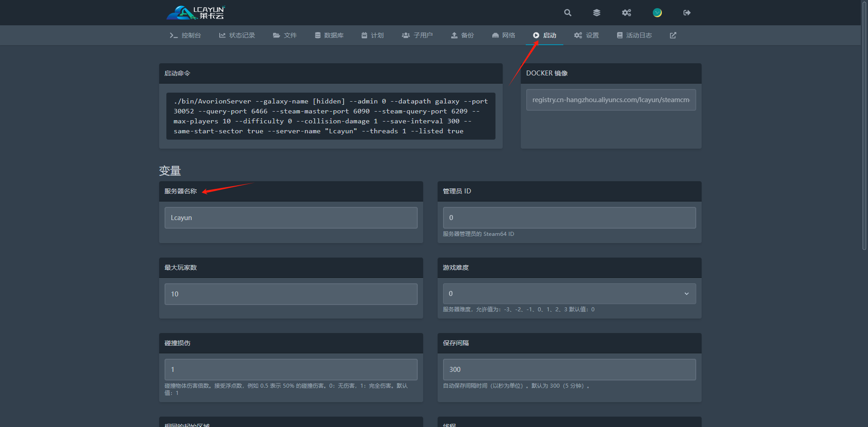Open the 子用户 subusers tab

point(417,35)
